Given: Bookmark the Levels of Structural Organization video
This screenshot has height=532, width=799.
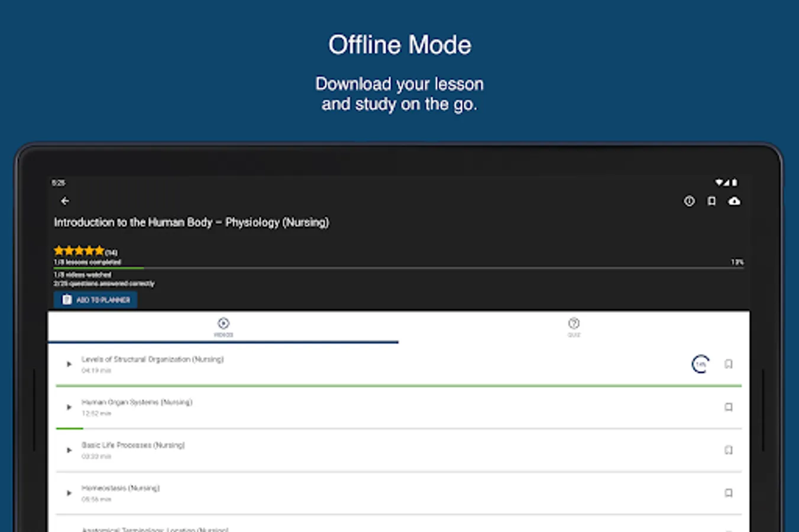Looking at the screenshot, I should tap(729, 364).
